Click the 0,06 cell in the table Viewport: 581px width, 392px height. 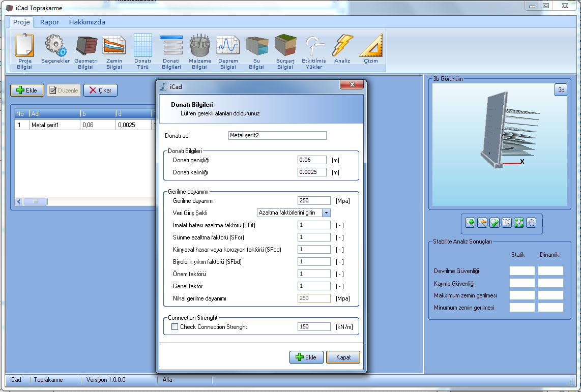click(98, 125)
